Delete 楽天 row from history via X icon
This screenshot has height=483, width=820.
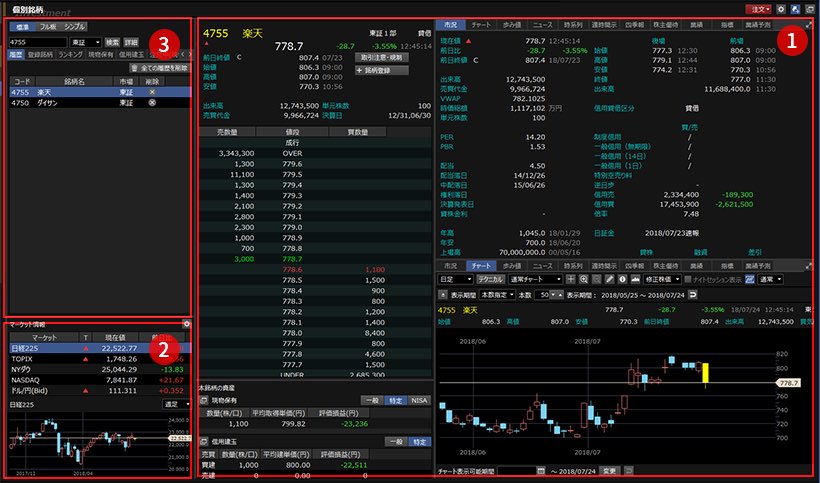[152, 92]
